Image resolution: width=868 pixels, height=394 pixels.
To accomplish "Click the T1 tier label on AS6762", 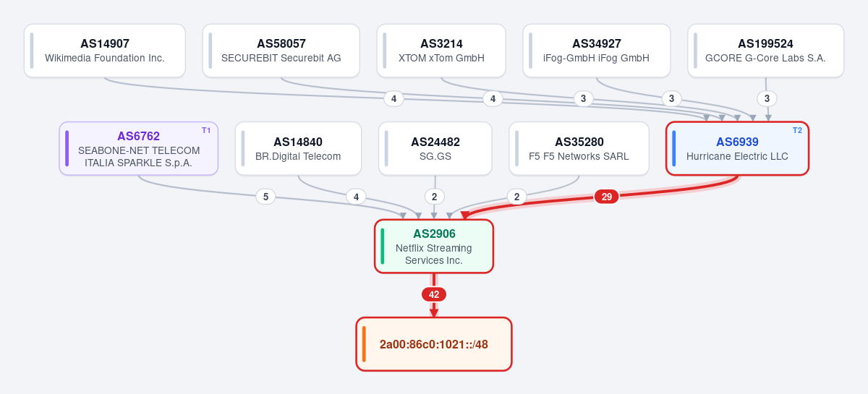I will (x=206, y=130).
